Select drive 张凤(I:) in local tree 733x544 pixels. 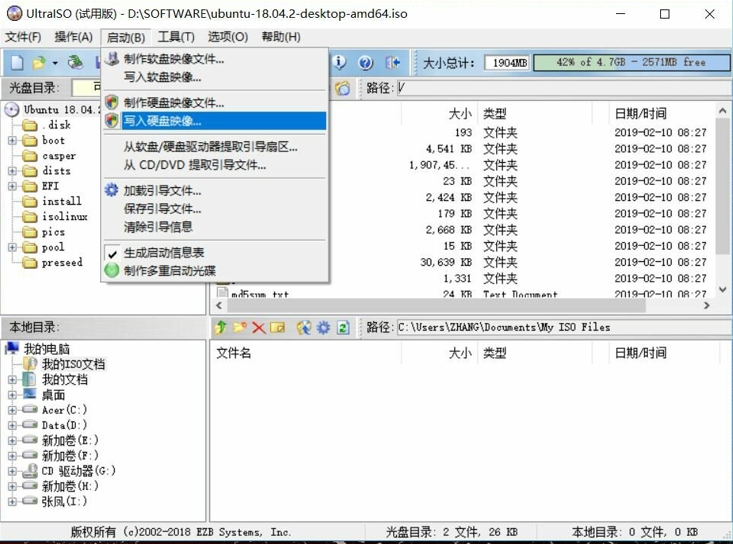point(64,501)
